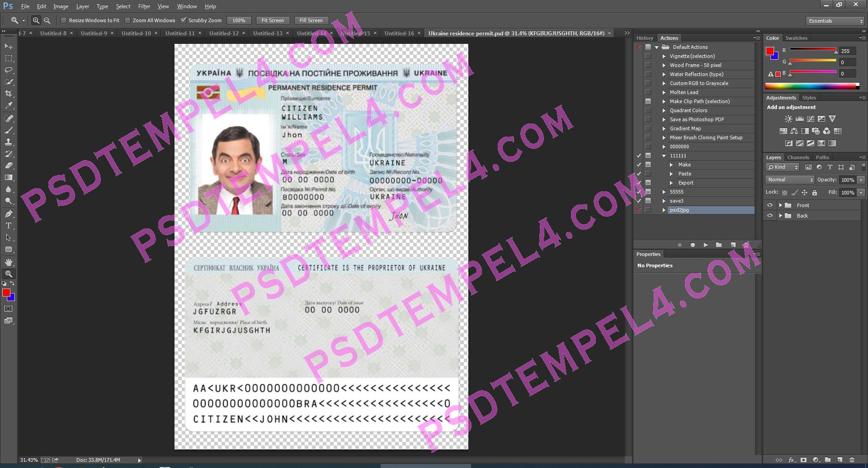Viewport: 868px width, 468px height.
Task: Select the Pen tool
Action: (x=9, y=214)
